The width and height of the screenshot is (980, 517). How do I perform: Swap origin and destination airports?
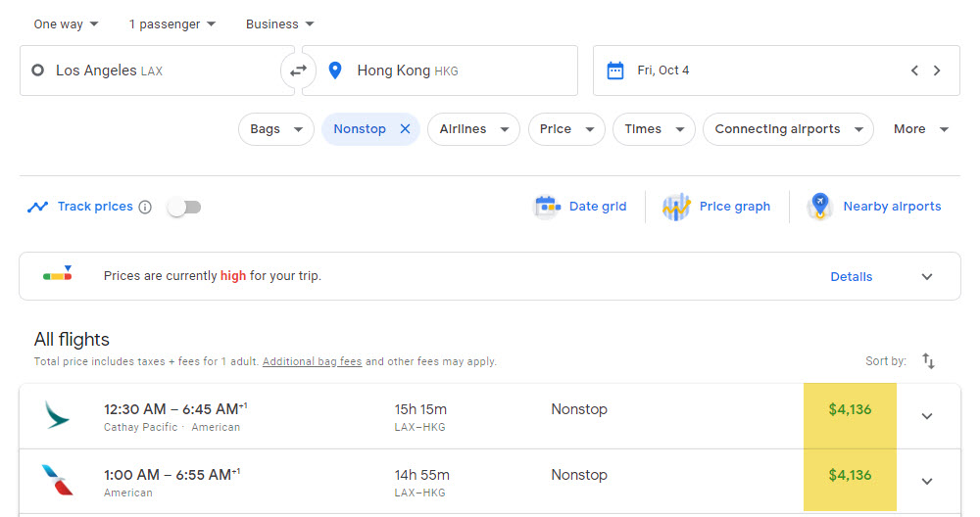coord(298,70)
